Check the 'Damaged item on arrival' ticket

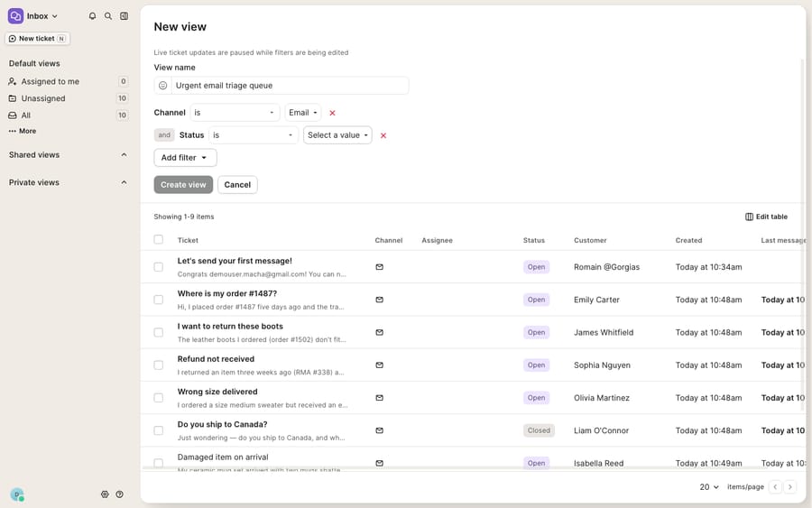[159, 462]
